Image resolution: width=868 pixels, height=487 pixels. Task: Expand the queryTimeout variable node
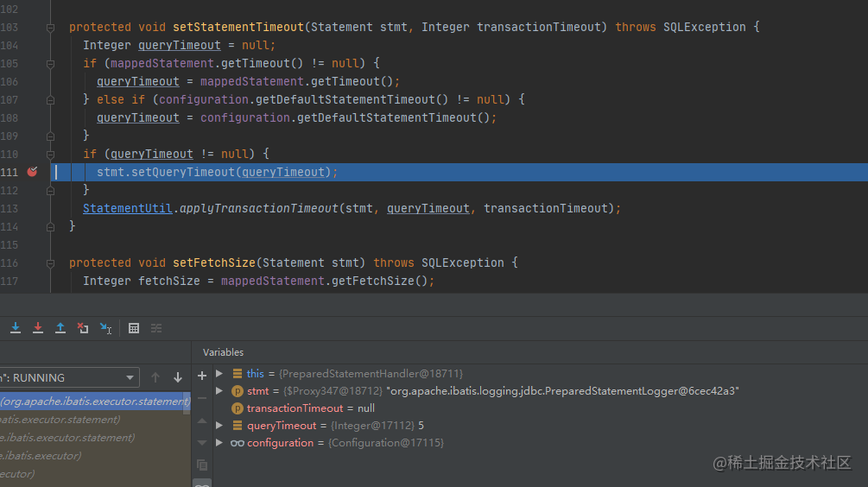coord(219,426)
